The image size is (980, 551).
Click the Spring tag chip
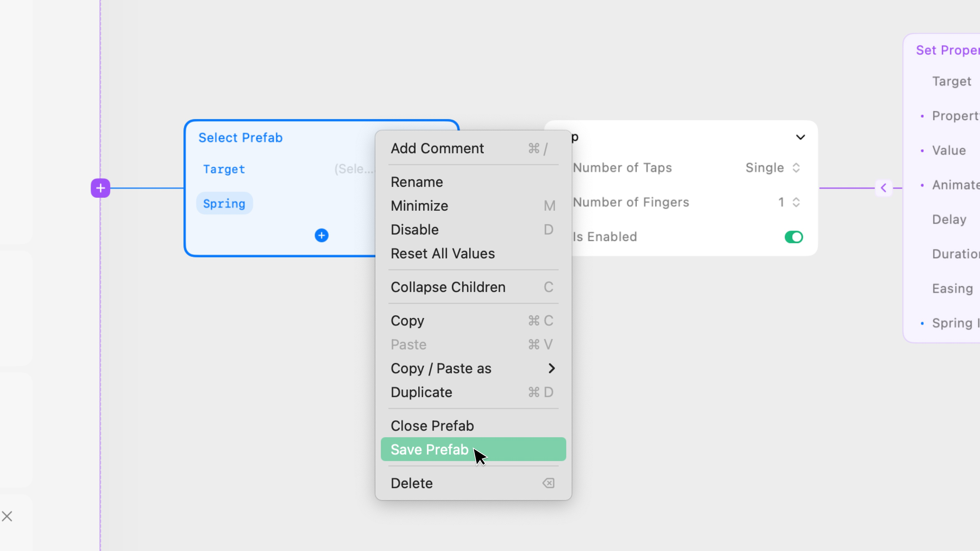click(224, 204)
